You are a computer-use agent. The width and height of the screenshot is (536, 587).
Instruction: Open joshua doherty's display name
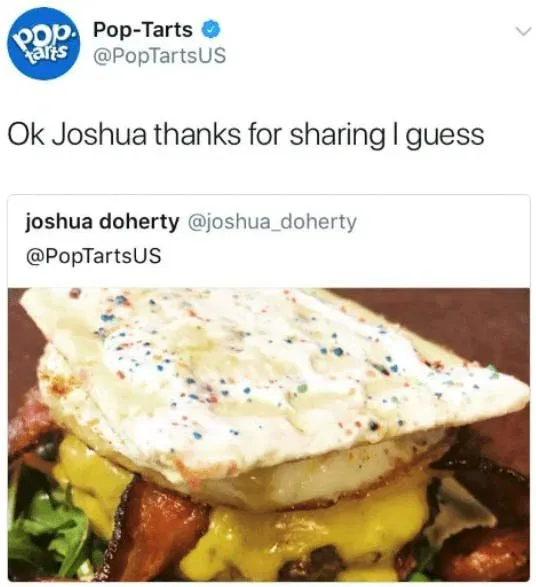click(102, 221)
